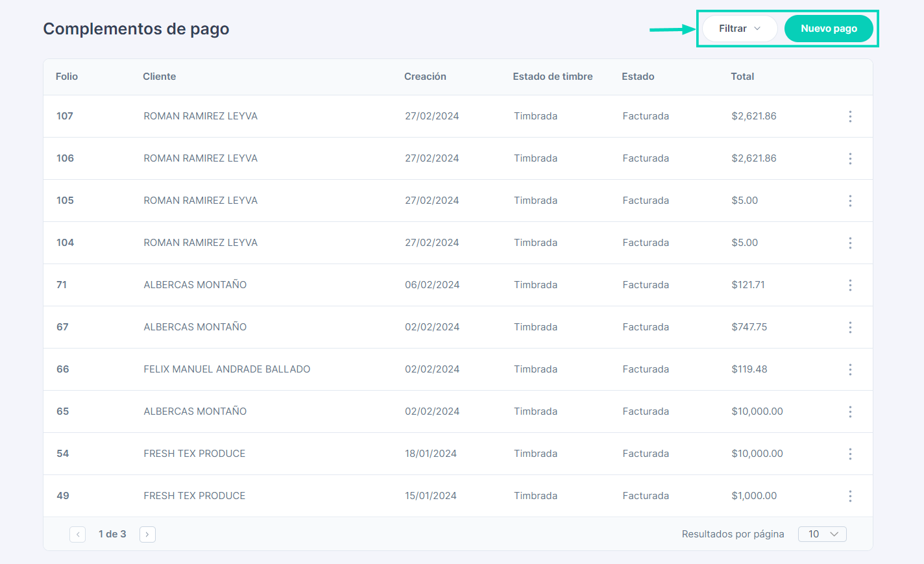
Task: Open three-dot menu for folio 105
Action: pos(849,201)
